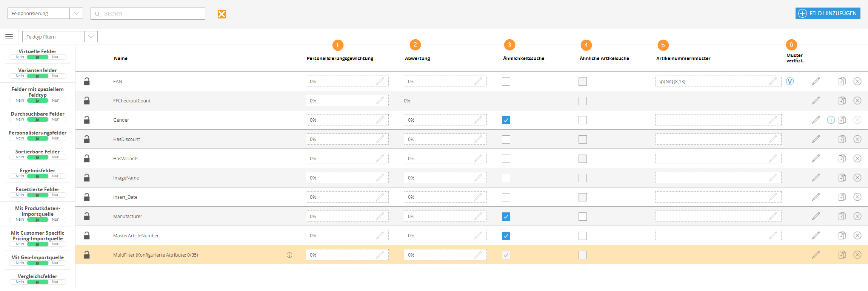Viewport: 868px width, 291px height.
Task: Check Ähnliche Artikelsuche for MasterArticleNumber
Action: pos(583,236)
